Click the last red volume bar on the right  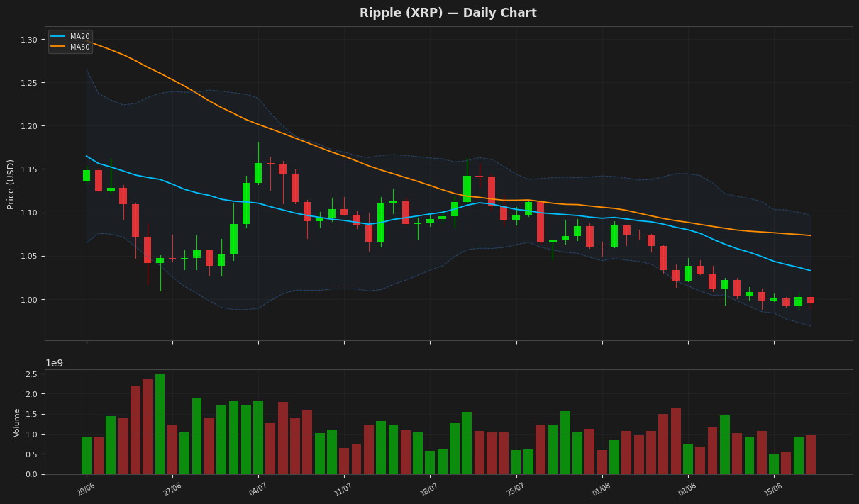811,454
